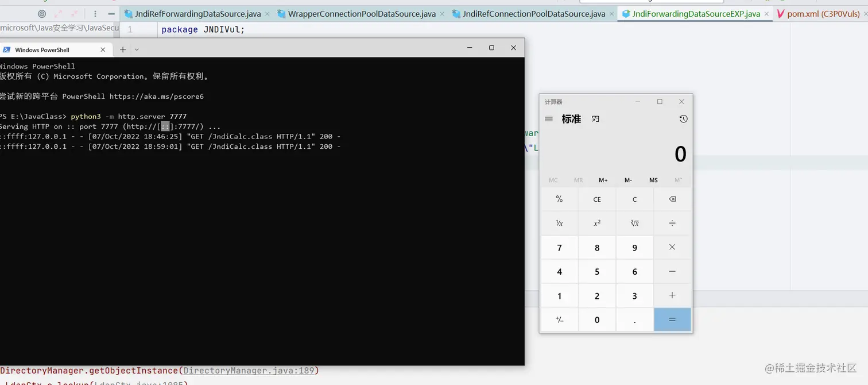The image size is (868, 385).
Task: Click the python3 http.server 7777 command line
Action: [x=93, y=116]
